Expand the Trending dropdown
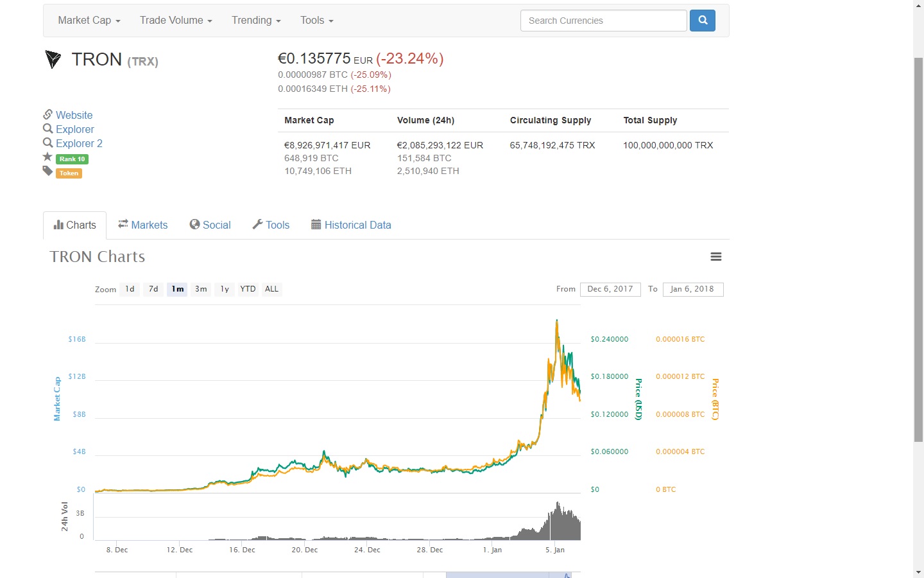This screenshot has height=578, width=924. click(256, 21)
